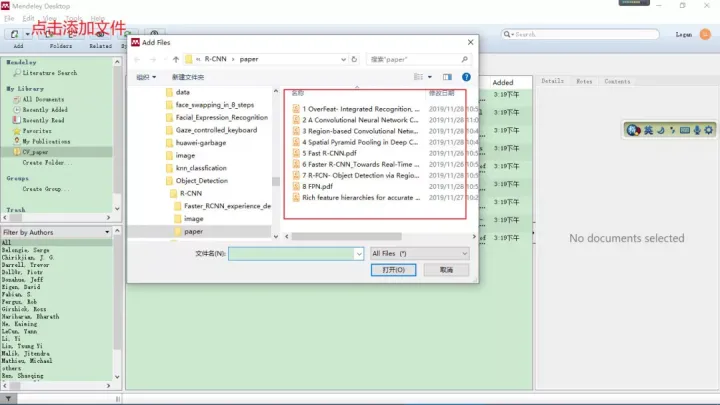Switch to the Notes tab
720x405 pixels.
(x=584, y=81)
